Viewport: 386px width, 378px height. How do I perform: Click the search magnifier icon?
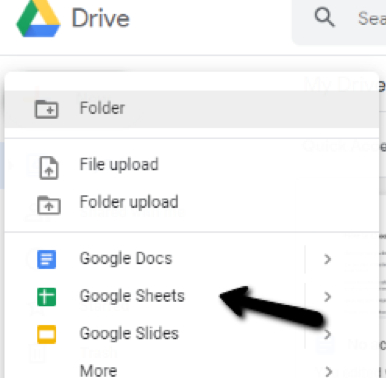324,17
